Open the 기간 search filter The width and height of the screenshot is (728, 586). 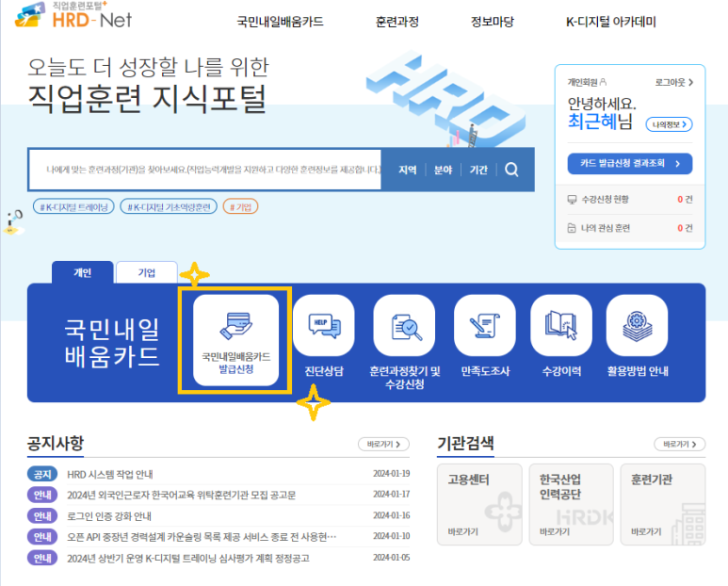coord(478,170)
